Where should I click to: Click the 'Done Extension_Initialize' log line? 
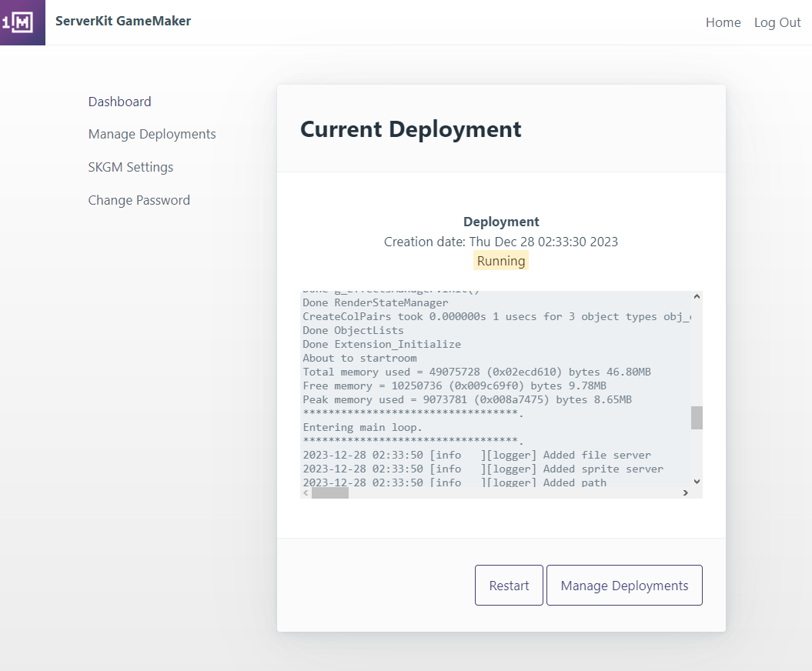(382, 344)
